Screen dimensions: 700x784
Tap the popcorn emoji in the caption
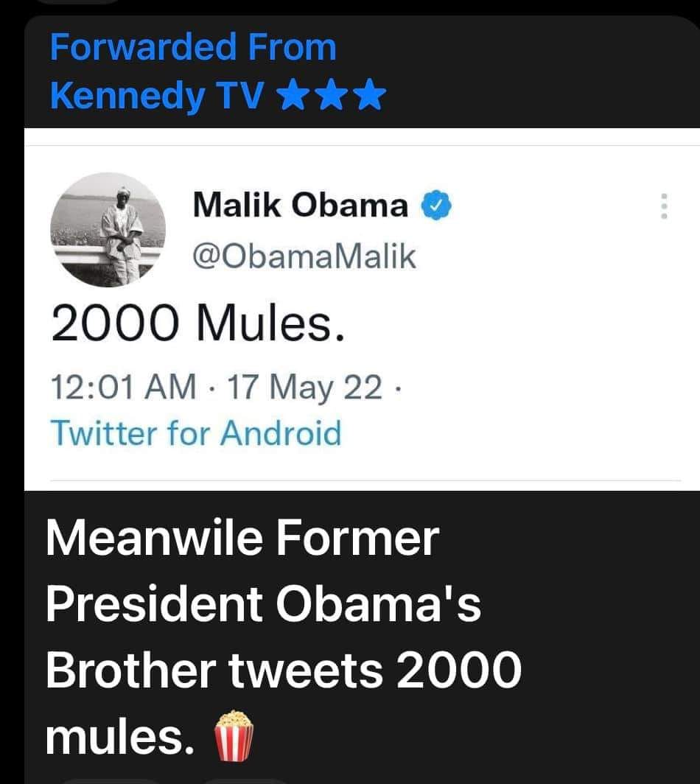click(233, 732)
